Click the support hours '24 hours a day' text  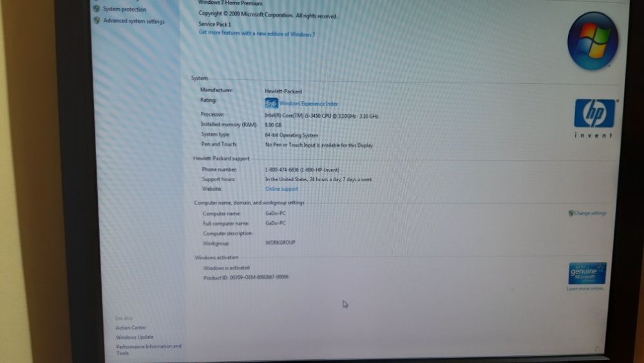[x=318, y=180]
